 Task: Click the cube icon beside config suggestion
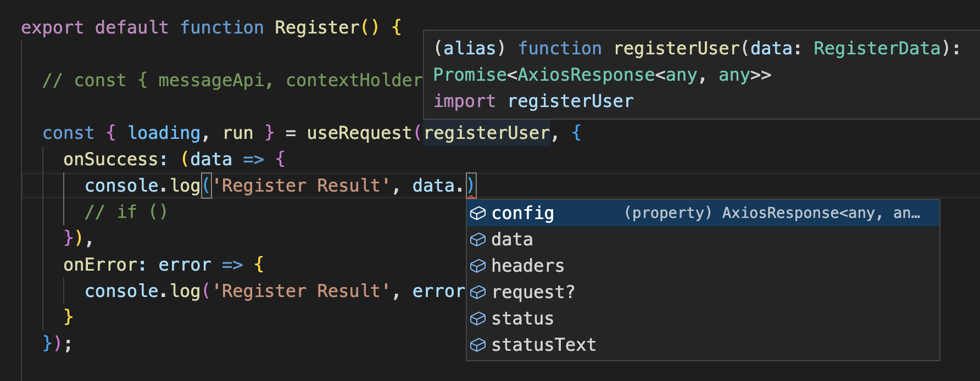click(478, 213)
